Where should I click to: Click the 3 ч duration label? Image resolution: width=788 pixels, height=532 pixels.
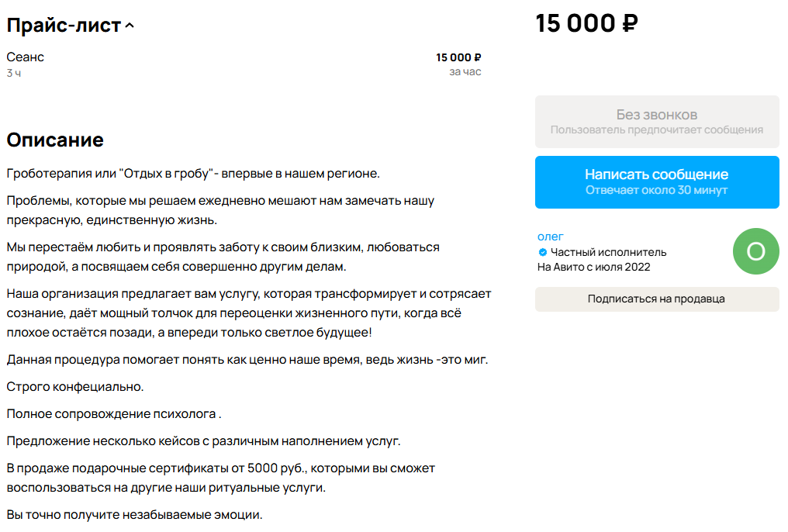point(12,71)
